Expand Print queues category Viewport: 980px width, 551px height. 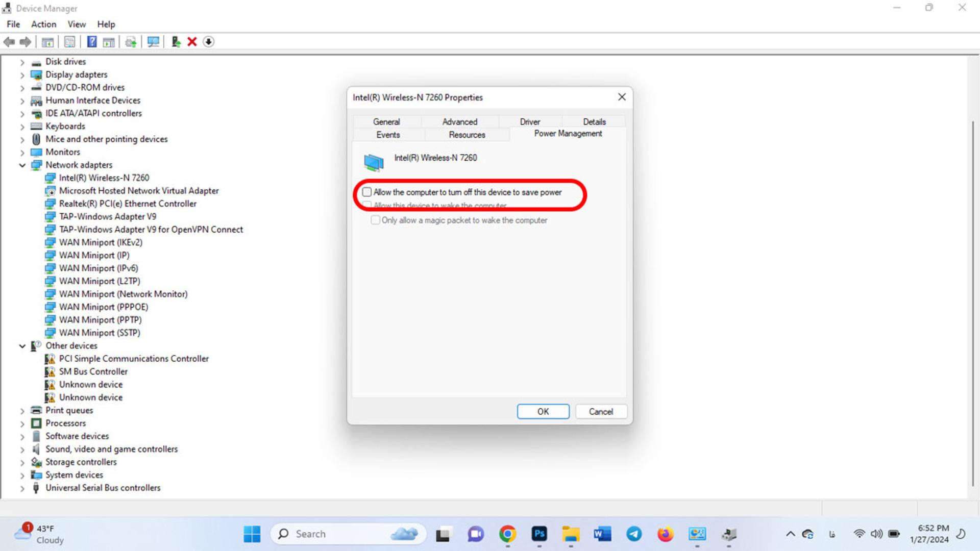pyautogui.click(x=22, y=411)
